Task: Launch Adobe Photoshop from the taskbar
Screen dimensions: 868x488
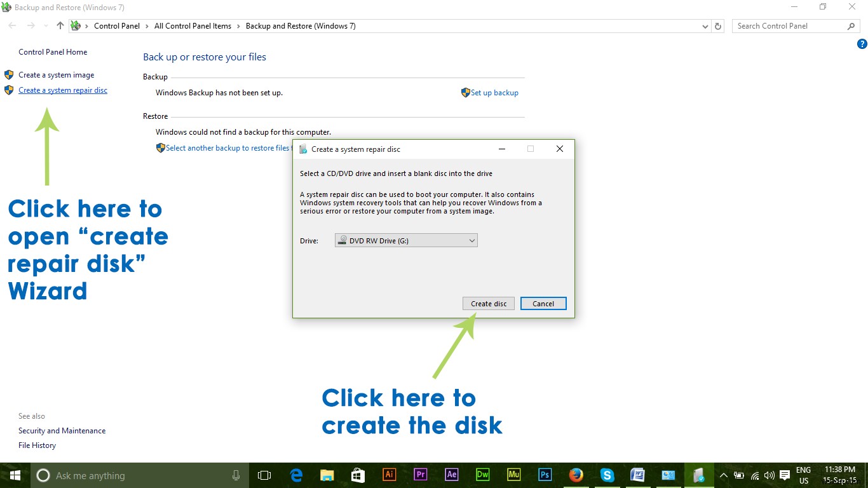Action: [x=545, y=475]
